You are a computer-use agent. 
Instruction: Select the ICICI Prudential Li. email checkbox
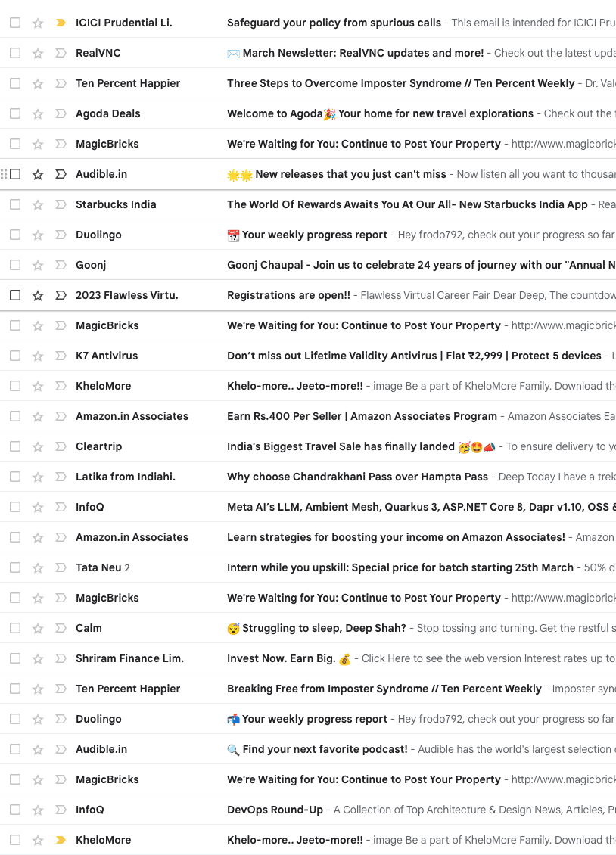click(15, 23)
